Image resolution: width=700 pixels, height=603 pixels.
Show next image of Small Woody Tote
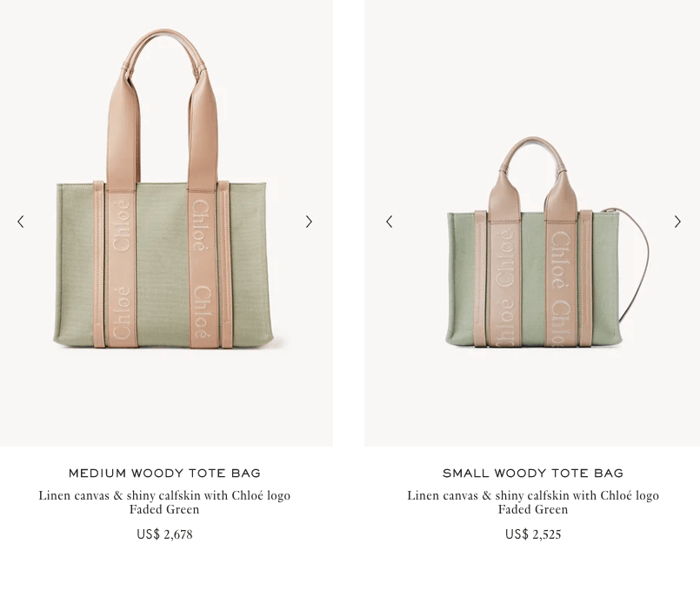coord(677,222)
